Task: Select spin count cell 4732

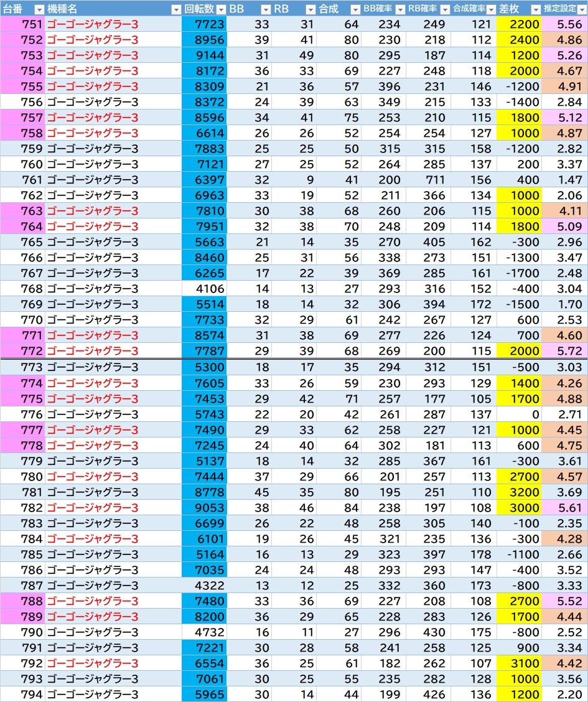Action: point(204,632)
